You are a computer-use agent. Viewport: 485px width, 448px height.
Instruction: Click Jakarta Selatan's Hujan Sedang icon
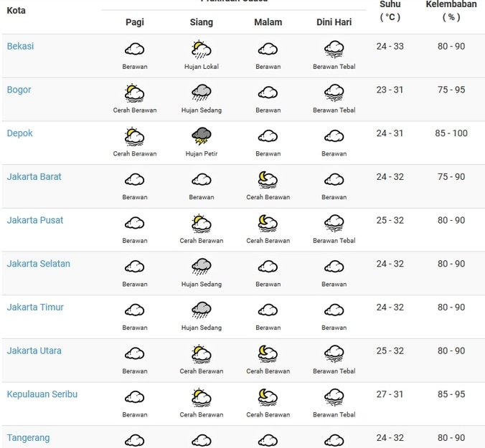coord(201,267)
